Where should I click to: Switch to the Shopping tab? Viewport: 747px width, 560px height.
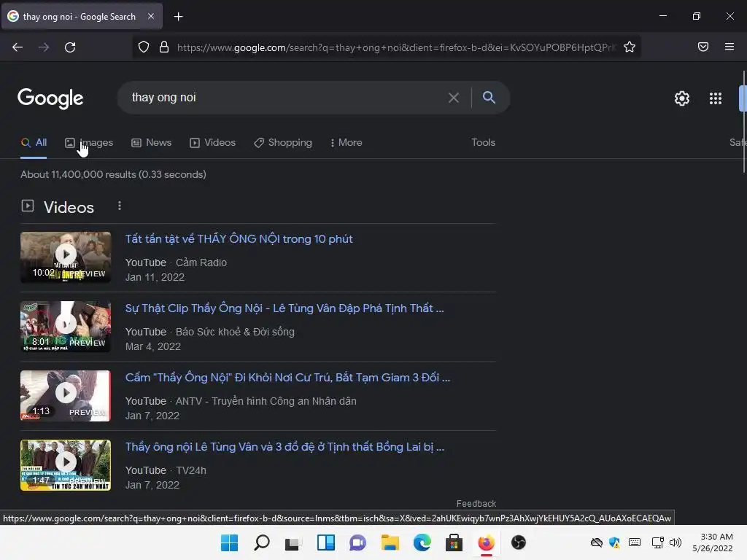coord(283,142)
